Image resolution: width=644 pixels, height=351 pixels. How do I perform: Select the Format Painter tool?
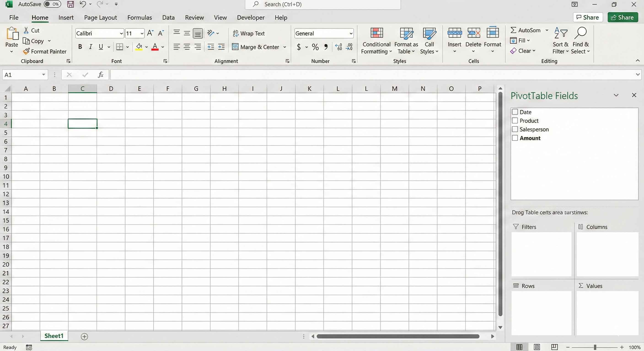tap(45, 51)
